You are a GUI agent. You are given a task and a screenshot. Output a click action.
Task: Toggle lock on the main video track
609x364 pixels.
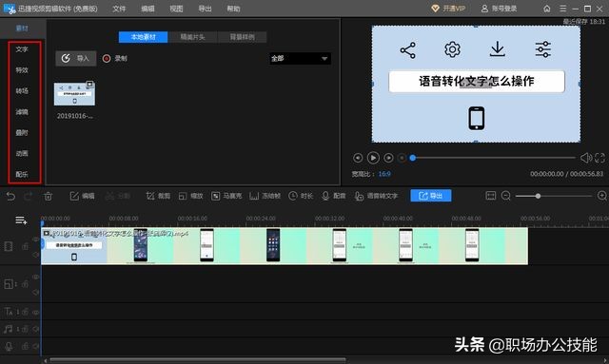point(26,247)
